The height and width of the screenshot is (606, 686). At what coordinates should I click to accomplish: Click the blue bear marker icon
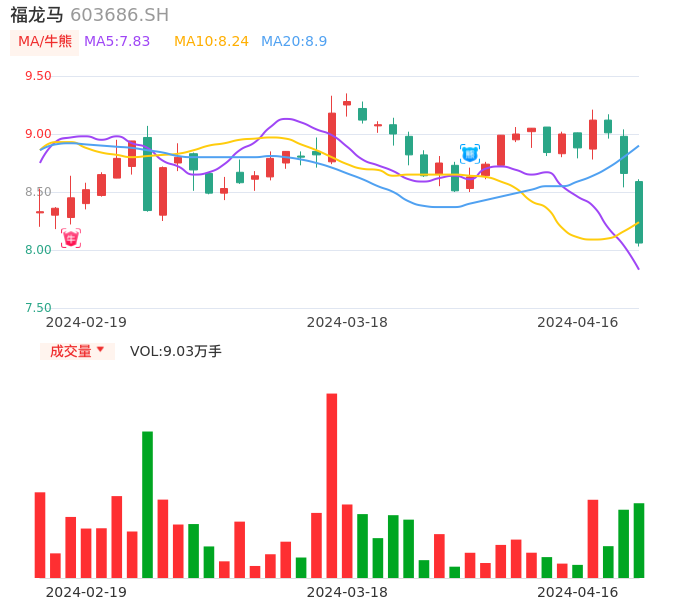coord(469,154)
